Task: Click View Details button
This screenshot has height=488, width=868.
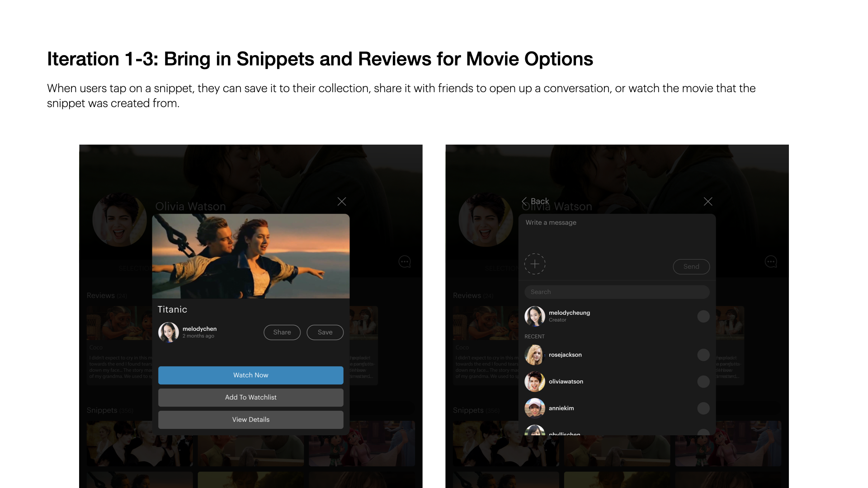Action: point(251,419)
